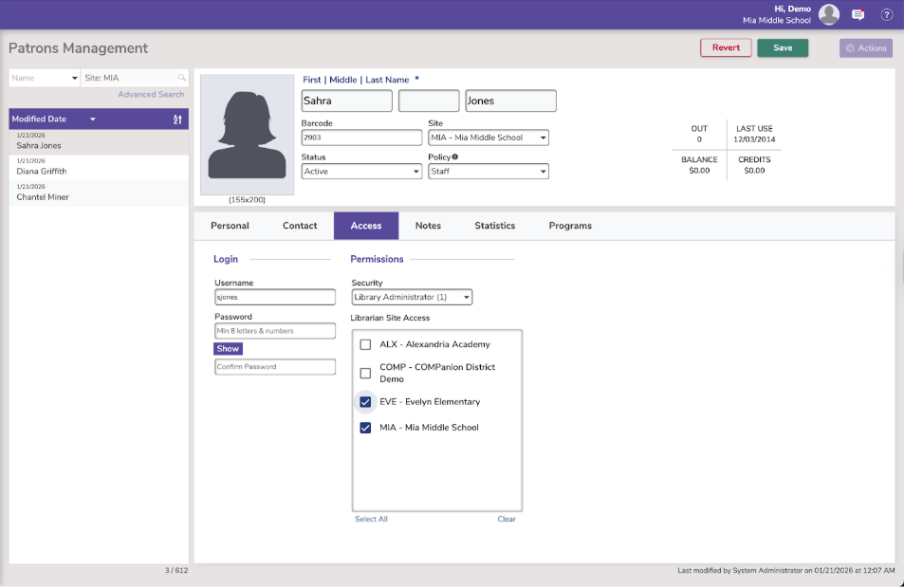The width and height of the screenshot is (904, 588).
Task: Click the user profile avatar icon
Action: [x=829, y=14]
